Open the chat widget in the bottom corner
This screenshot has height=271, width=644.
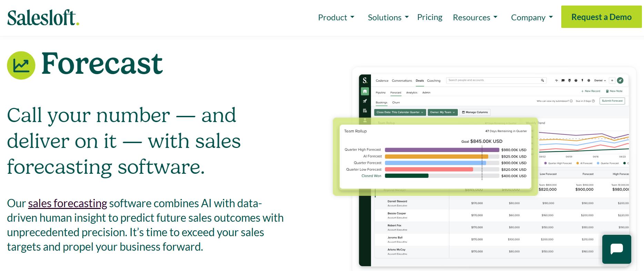(x=616, y=249)
